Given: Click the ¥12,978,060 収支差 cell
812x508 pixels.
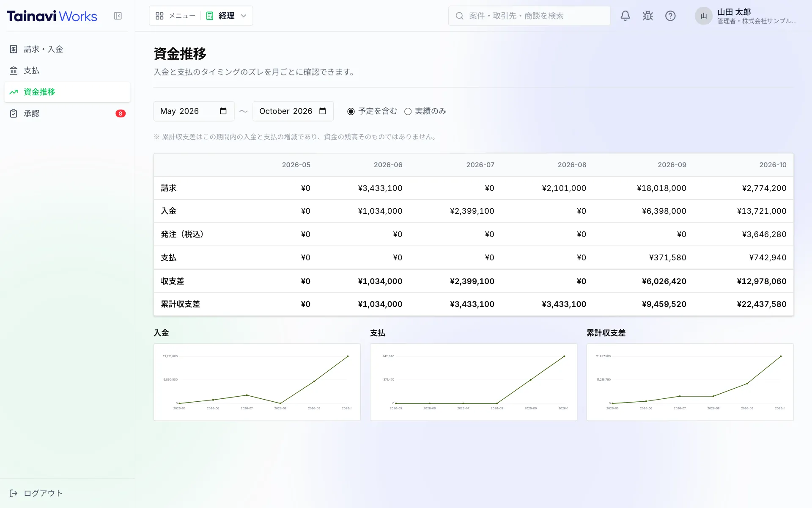Looking at the screenshot, I should click(x=761, y=282).
